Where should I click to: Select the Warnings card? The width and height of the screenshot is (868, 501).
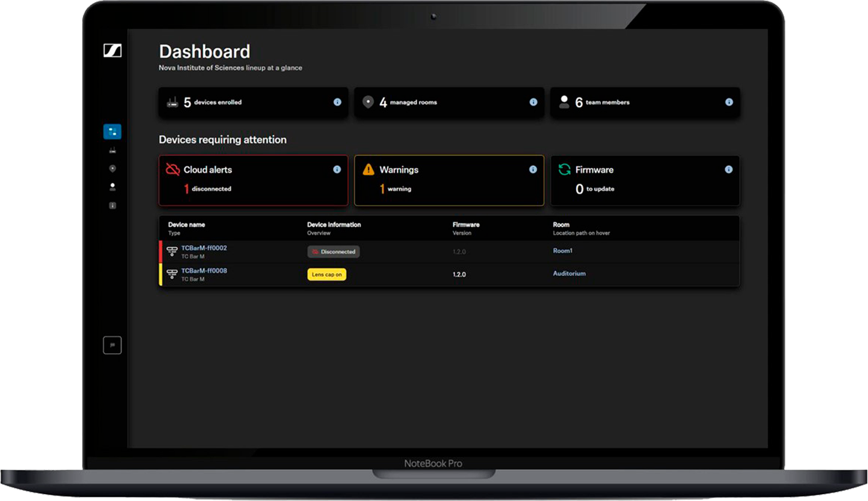tap(448, 181)
